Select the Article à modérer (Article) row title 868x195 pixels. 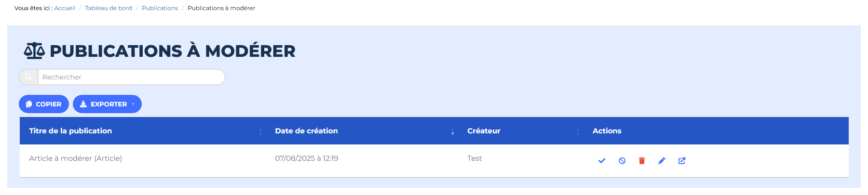[76, 158]
